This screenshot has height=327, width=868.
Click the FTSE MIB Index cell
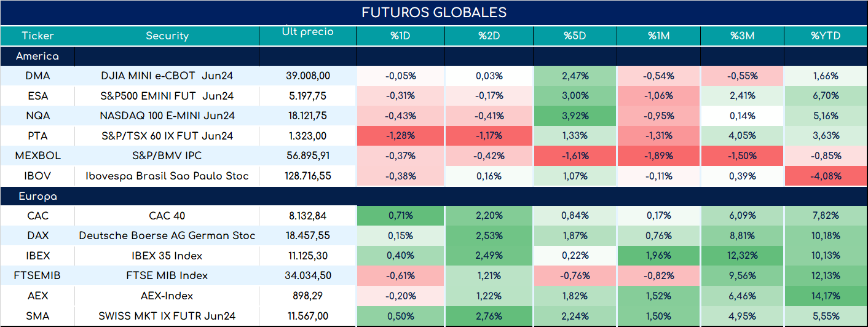point(167,275)
